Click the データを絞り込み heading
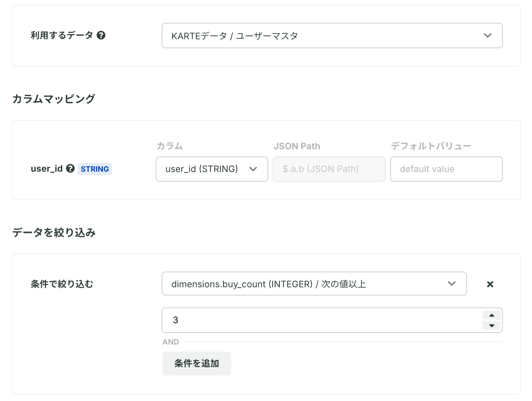The image size is (532, 401). (x=54, y=233)
